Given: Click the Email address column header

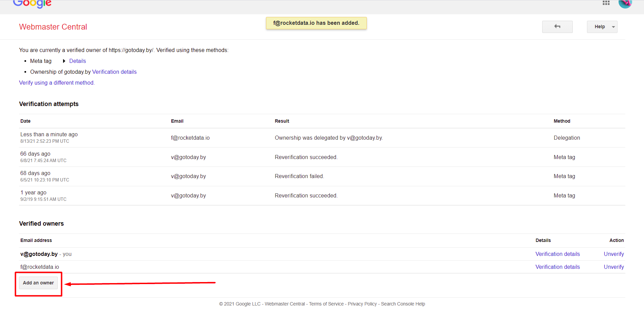Looking at the screenshot, I should [x=36, y=241].
